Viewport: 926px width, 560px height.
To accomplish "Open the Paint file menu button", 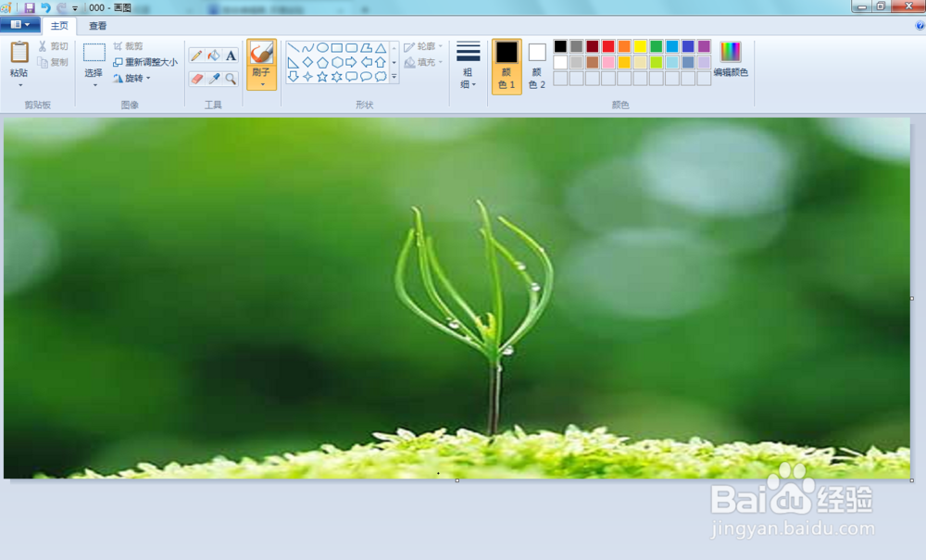I will [x=20, y=25].
